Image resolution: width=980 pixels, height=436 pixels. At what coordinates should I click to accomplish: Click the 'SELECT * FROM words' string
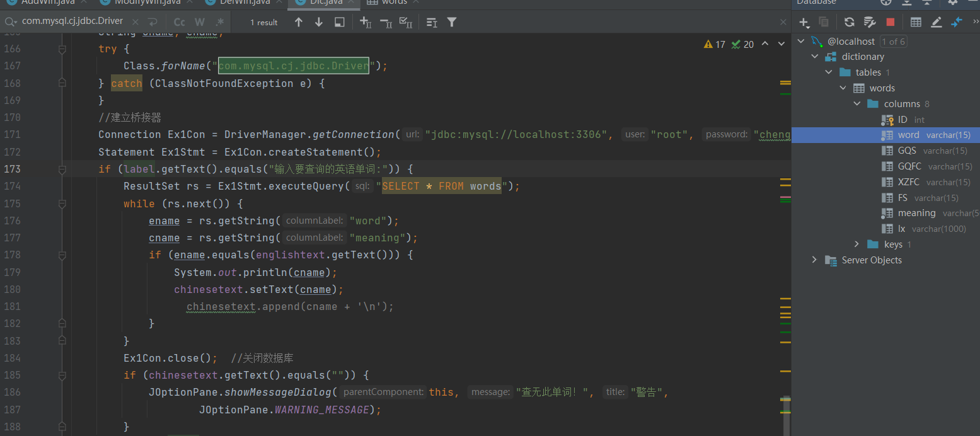click(441, 186)
